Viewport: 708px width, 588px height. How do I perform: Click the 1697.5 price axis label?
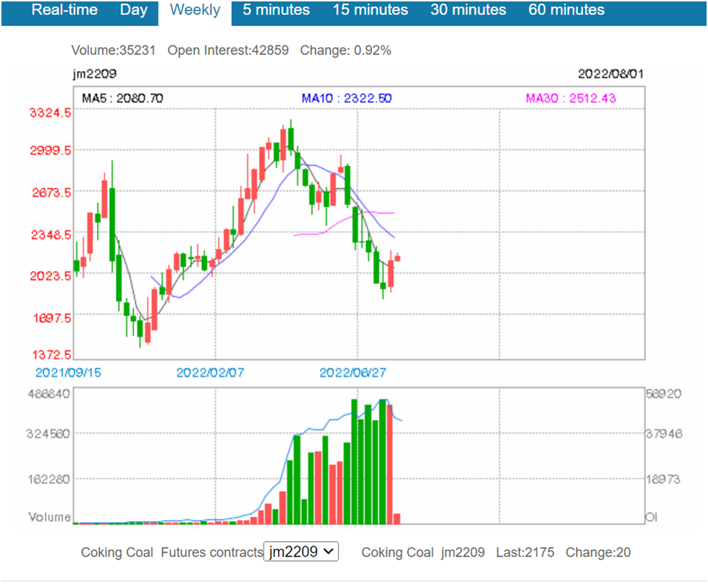pyautogui.click(x=51, y=318)
